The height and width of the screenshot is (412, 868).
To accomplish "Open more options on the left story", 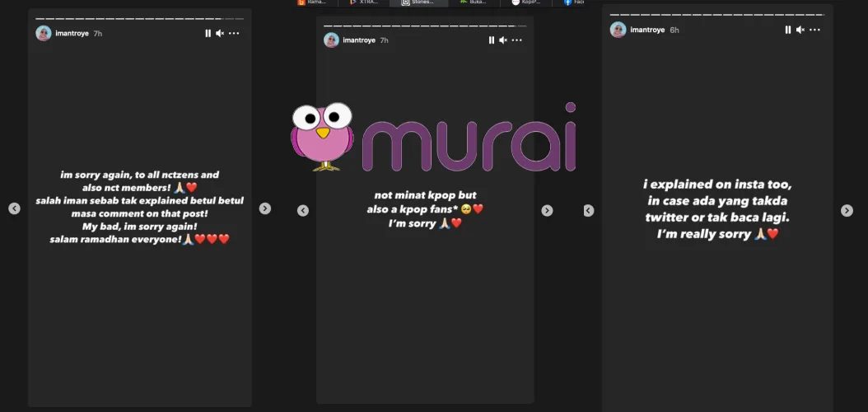I will tap(234, 33).
